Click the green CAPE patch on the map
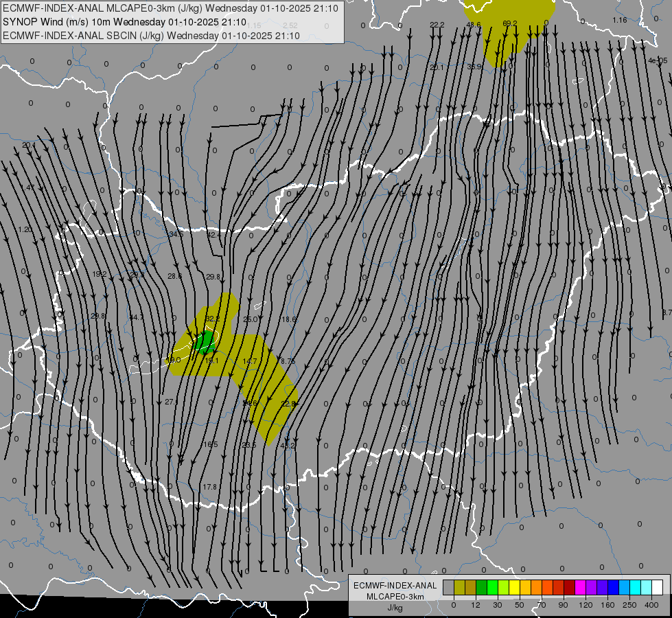Viewport: 672px width, 618px height. 205,341
